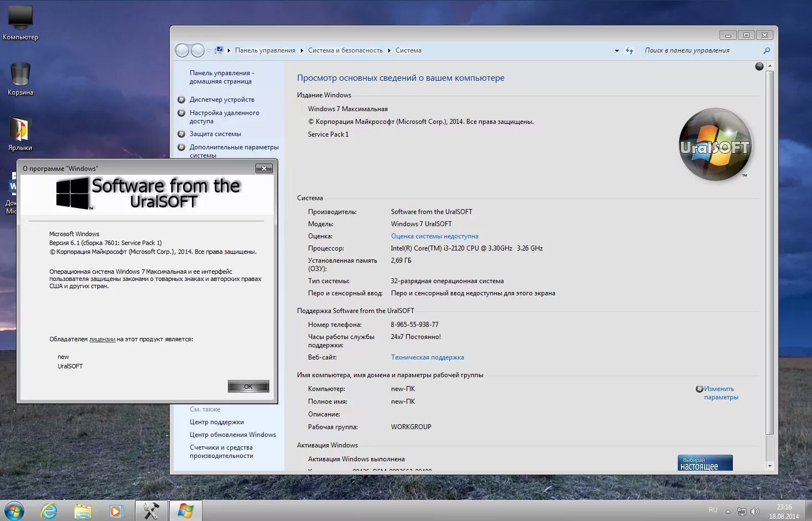Expand arrow after Система и безопасность breadcrumb
The image size is (812, 521).
[389, 50]
